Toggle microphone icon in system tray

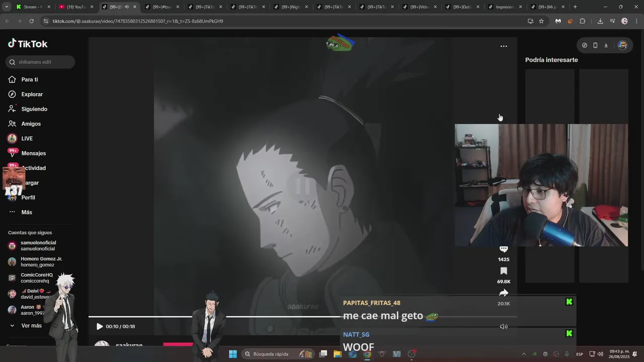click(x=567, y=354)
